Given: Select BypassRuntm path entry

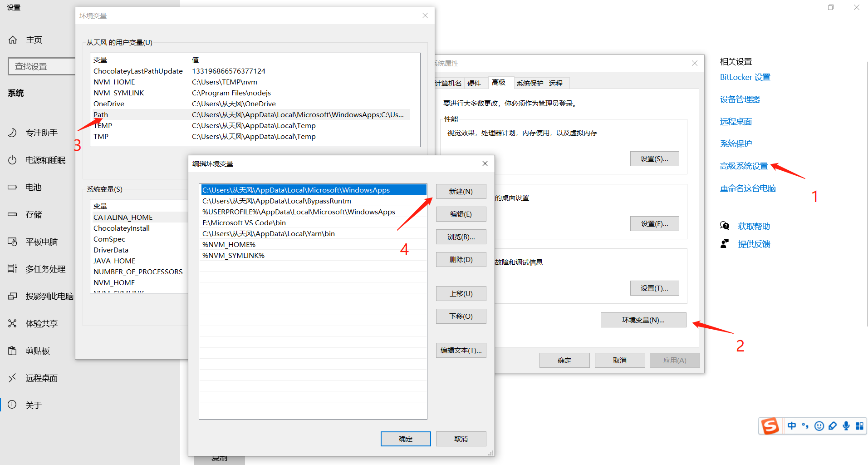Looking at the screenshot, I should 314,201.
